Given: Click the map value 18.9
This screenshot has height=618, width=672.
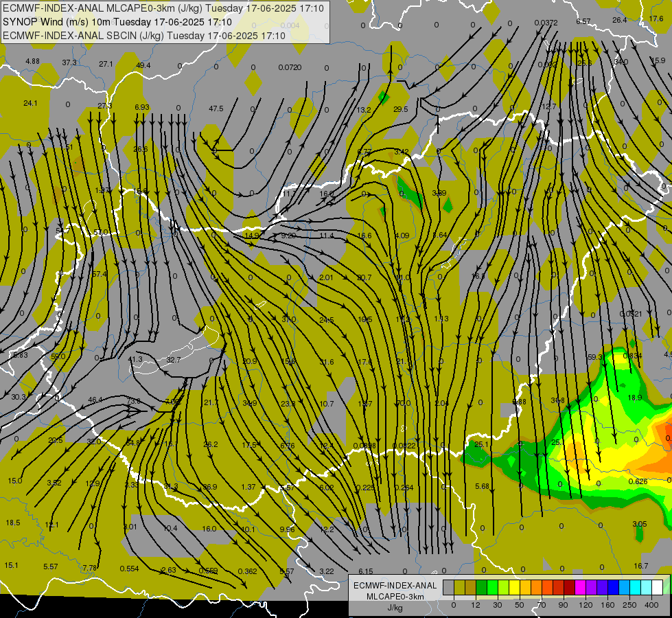Looking at the screenshot, I should coord(635,398).
